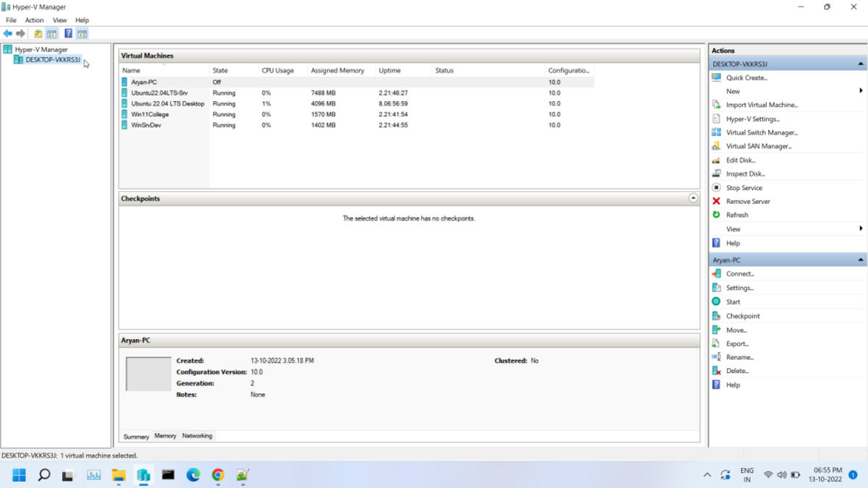The width and height of the screenshot is (868, 488).
Task: Open the Action menu
Action: (34, 20)
